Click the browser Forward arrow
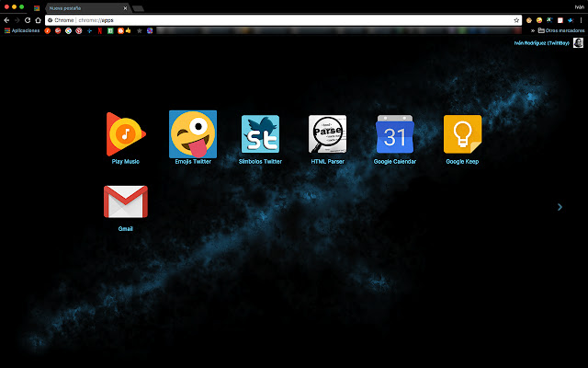Image resolution: width=588 pixels, height=368 pixels. 17,20
